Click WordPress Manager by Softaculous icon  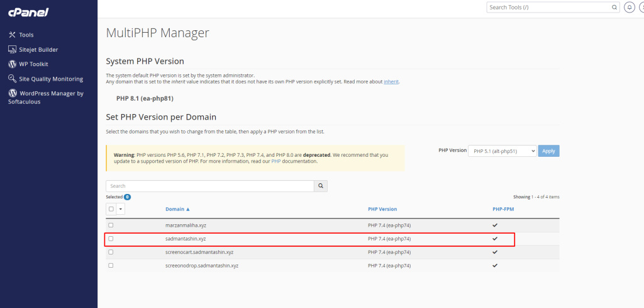[x=12, y=93]
